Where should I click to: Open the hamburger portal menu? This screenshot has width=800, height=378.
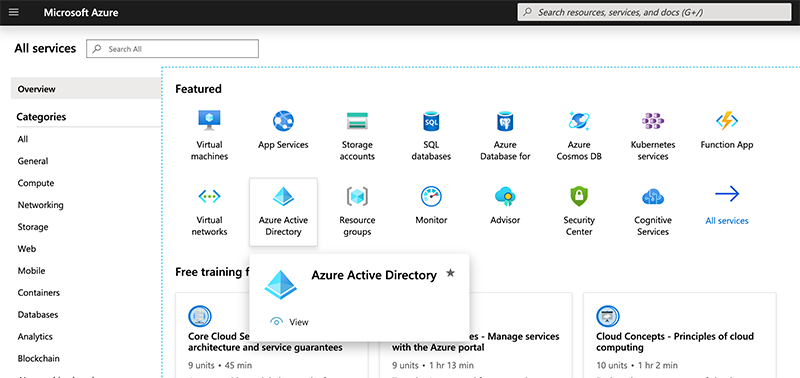[14, 12]
